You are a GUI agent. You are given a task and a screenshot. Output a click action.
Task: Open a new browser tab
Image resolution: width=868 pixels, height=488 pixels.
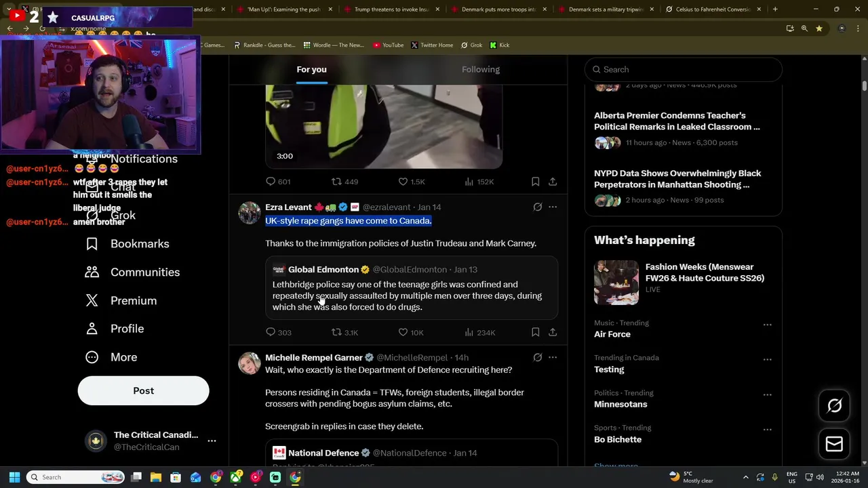pyautogui.click(x=775, y=9)
